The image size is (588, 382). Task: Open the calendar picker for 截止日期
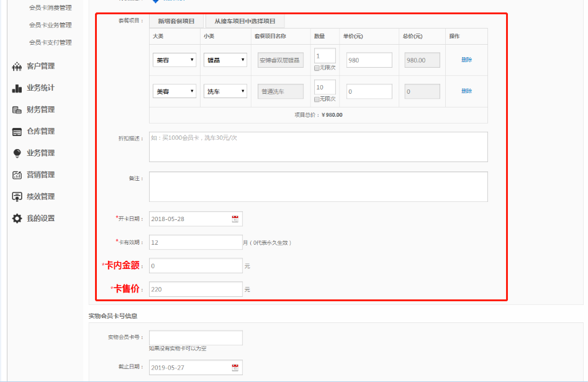pos(235,367)
